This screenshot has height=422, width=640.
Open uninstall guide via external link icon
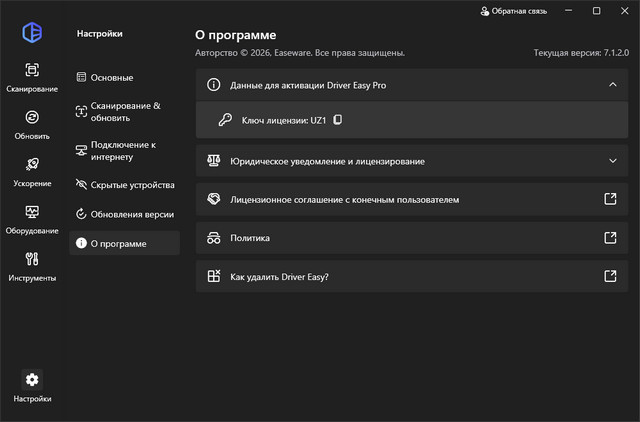point(610,276)
